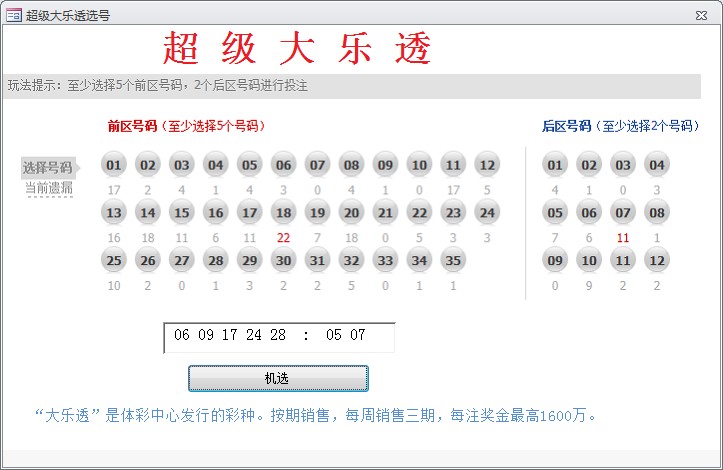Click the form icon in title bar
Viewport: 723px width, 470px height.
13,15
